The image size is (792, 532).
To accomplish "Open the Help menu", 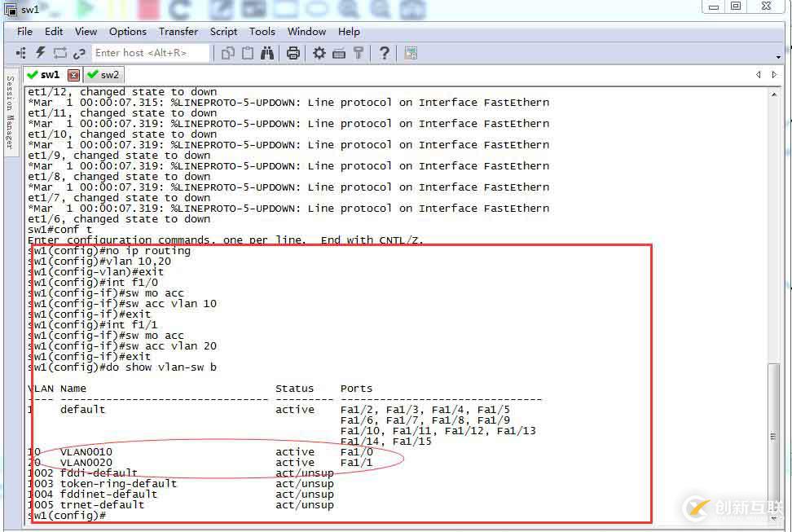I will (x=349, y=31).
